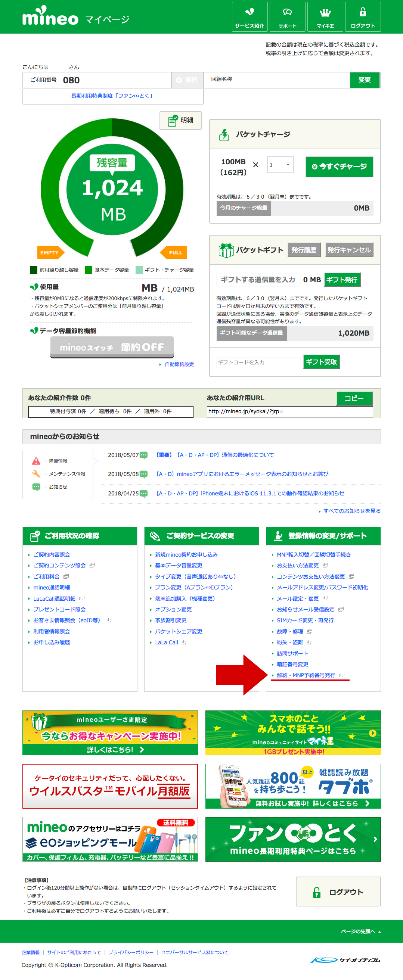Open プライバシーポリシー footer link
Screen dimensions: 403x980
tap(131, 953)
